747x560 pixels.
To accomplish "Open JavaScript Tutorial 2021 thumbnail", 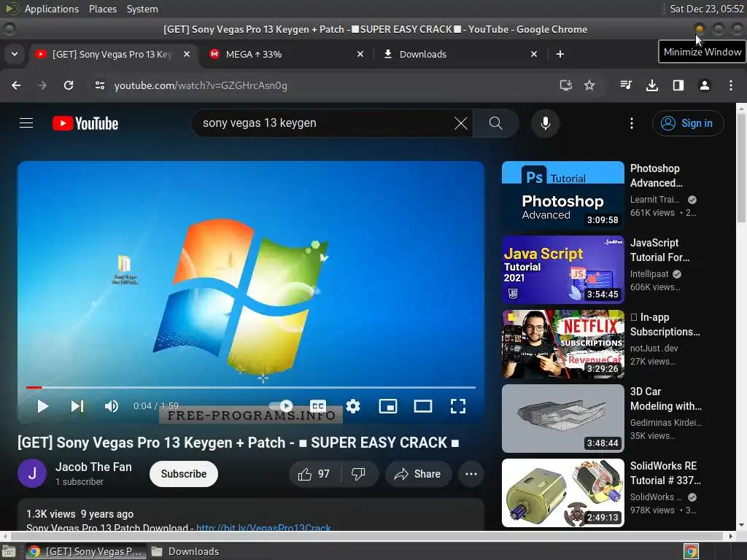I will point(563,270).
